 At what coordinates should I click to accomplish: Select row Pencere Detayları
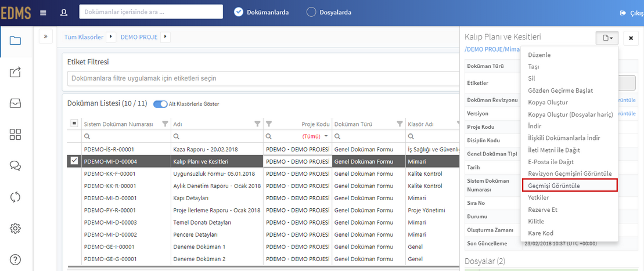tap(263, 235)
